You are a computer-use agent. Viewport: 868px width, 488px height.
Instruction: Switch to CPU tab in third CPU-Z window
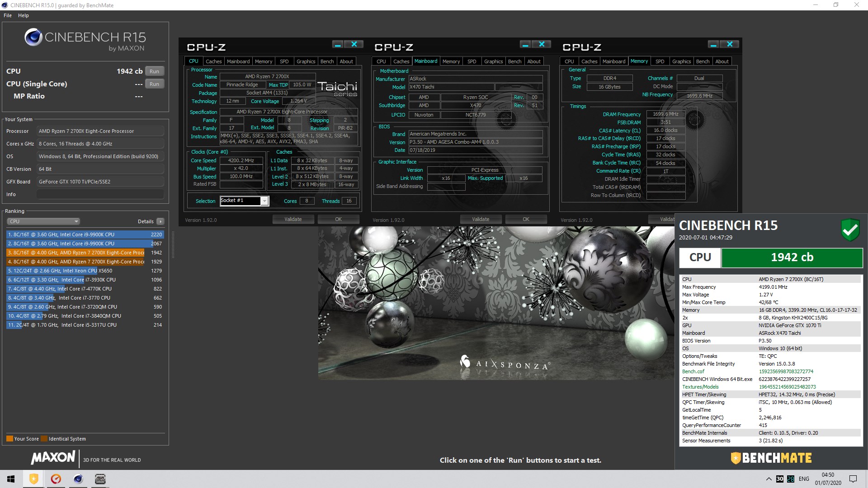click(569, 61)
